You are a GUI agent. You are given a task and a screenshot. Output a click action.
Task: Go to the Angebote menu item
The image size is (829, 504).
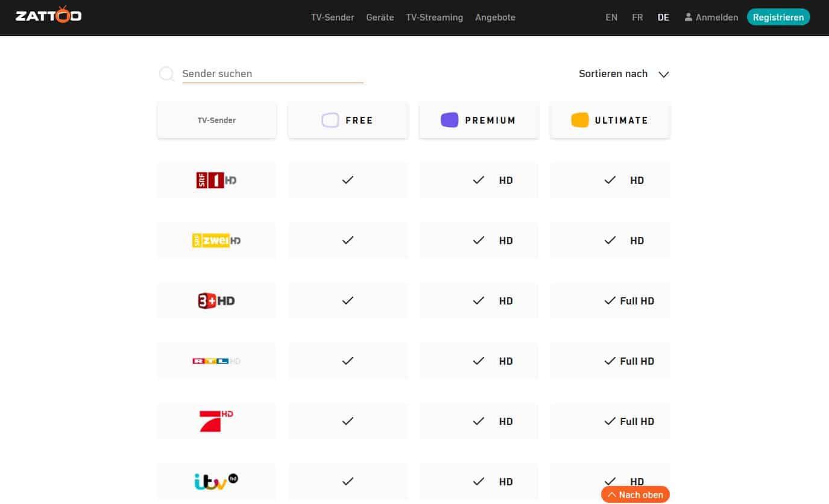click(x=495, y=17)
